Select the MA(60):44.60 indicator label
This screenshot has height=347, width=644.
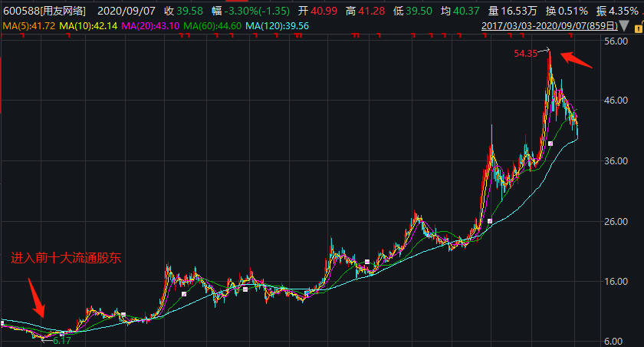212,26
